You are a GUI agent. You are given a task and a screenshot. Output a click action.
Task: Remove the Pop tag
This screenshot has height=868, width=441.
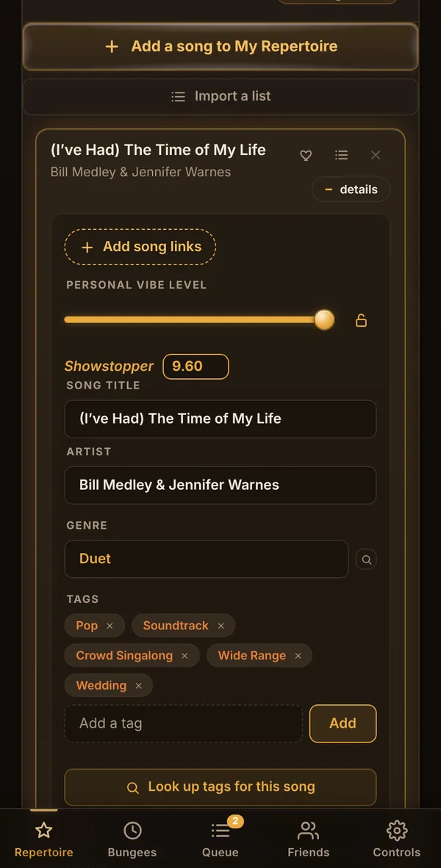(x=110, y=626)
